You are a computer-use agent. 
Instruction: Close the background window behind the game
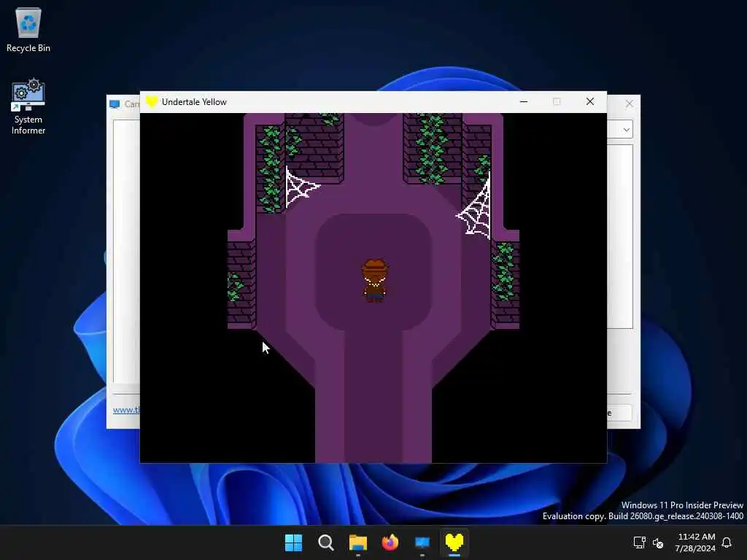click(630, 104)
